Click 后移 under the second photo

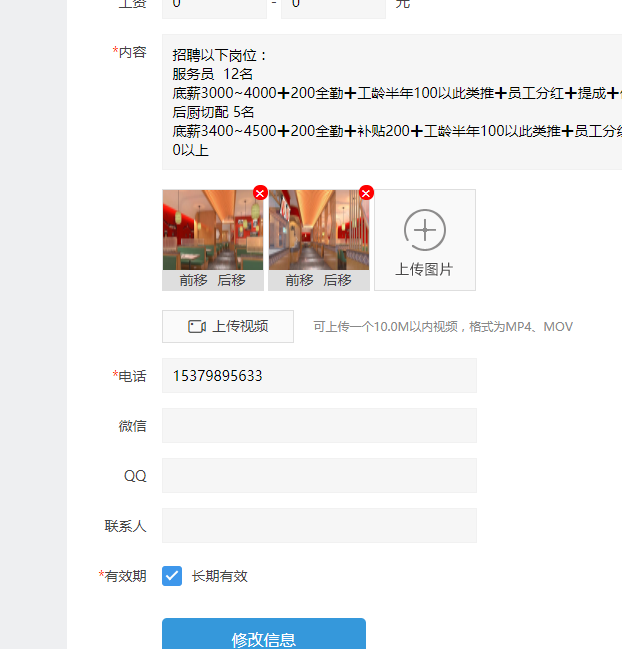point(337,280)
